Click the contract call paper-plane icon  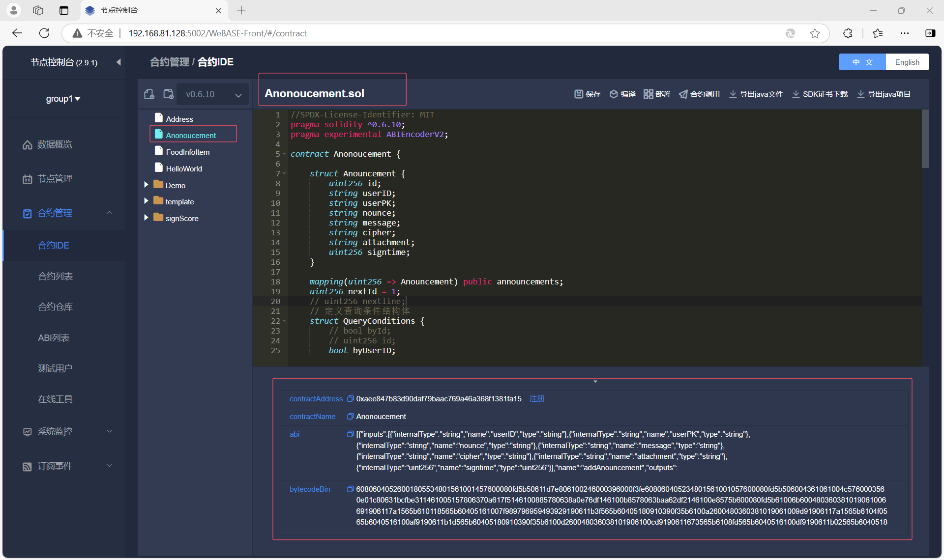[x=683, y=94]
